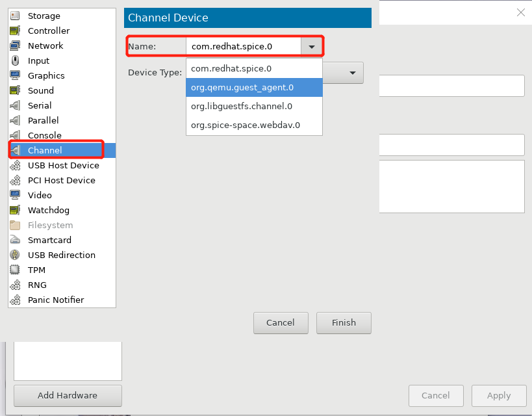Click Finish in the Channel Device dialog

click(x=344, y=323)
